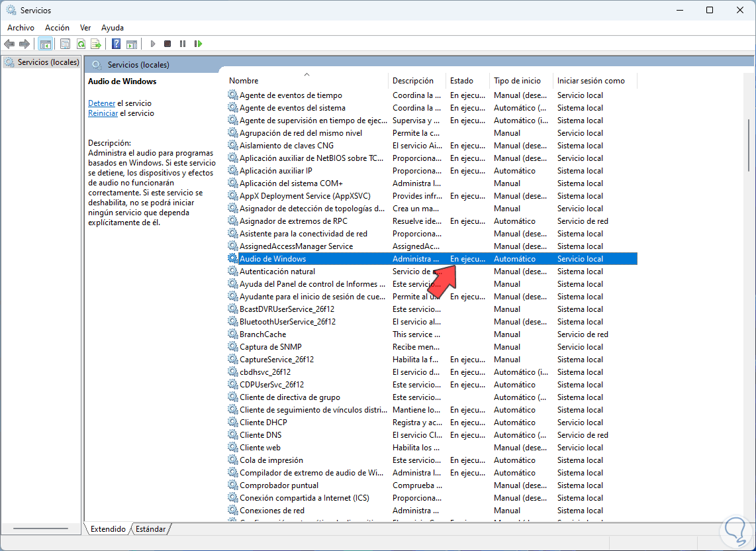Click the Start service play icon
The height and width of the screenshot is (551, 756).
(153, 44)
